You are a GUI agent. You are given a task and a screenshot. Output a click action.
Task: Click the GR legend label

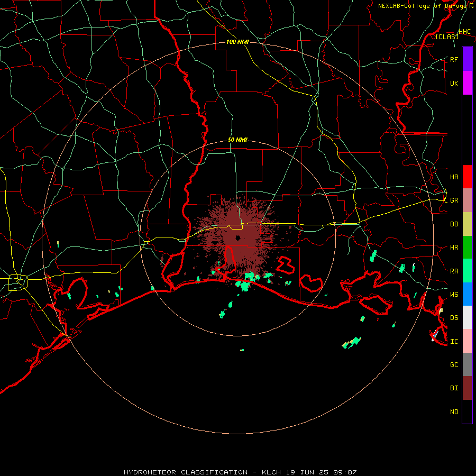454,200
